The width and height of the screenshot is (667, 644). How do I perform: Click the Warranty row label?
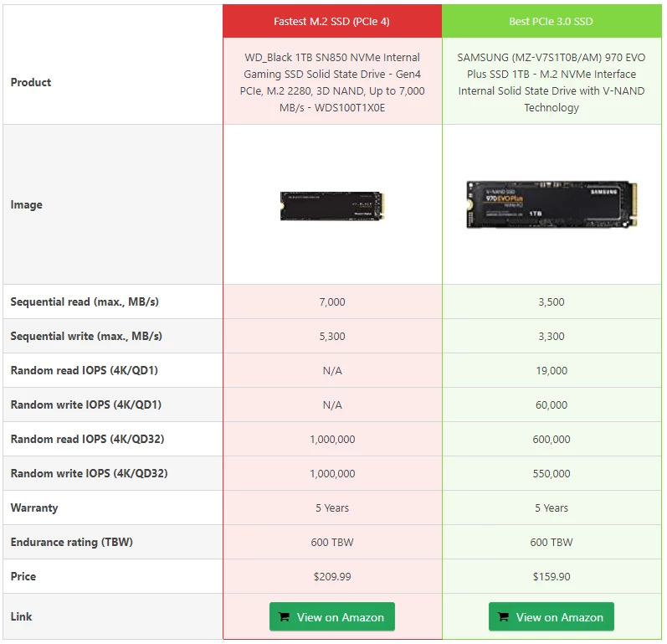point(34,507)
